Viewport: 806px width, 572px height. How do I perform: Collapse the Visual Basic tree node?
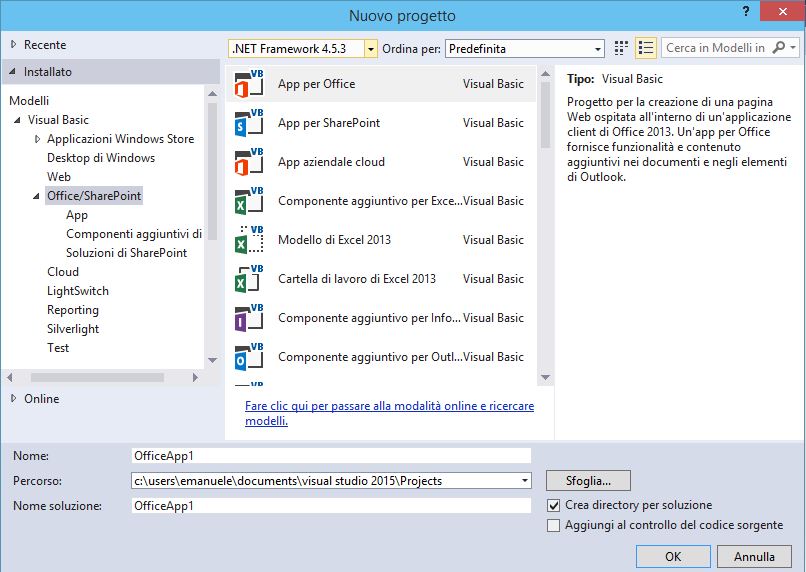17,120
